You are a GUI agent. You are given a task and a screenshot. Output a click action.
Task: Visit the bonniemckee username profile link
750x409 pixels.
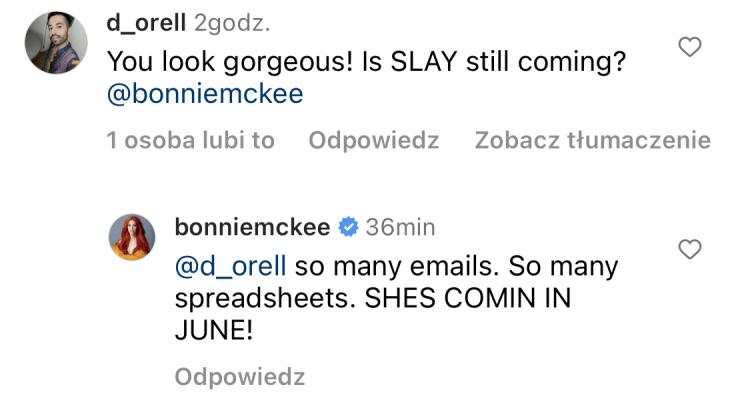[x=252, y=228]
